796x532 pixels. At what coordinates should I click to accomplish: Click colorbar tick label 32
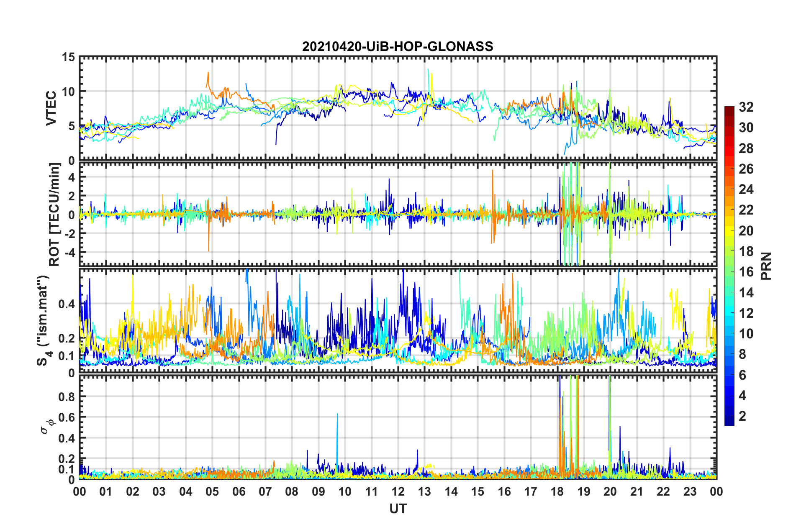tap(746, 107)
